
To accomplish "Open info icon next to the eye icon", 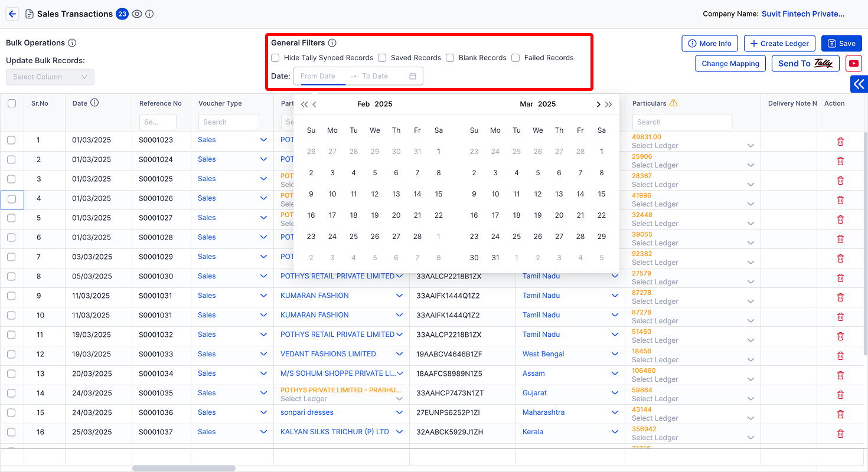I will point(149,14).
